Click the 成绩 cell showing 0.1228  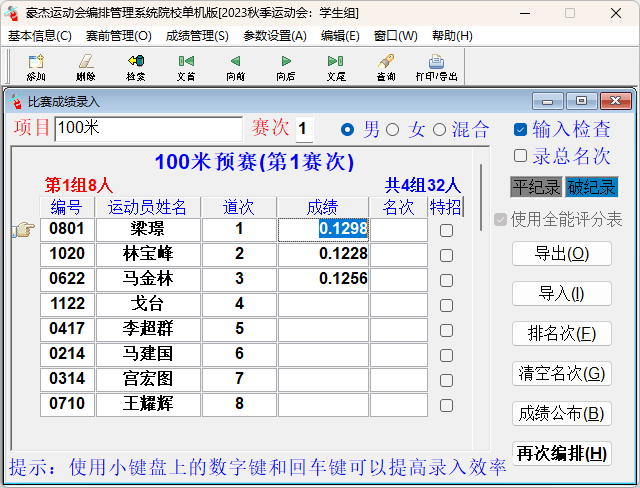(323, 255)
